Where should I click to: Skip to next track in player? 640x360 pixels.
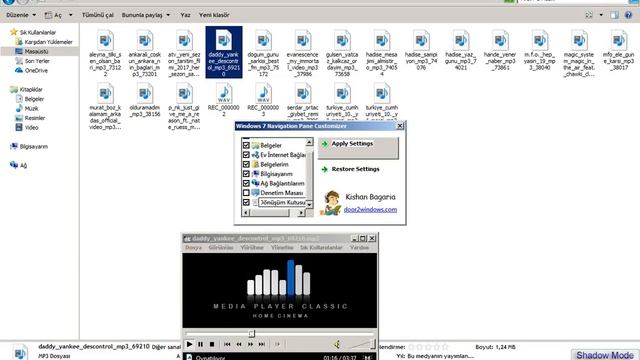coord(262,344)
